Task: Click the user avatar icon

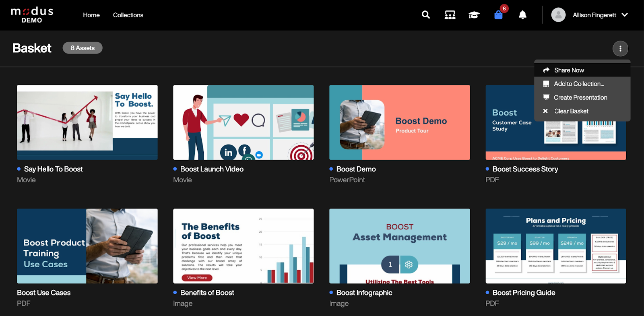Action: (558, 15)
